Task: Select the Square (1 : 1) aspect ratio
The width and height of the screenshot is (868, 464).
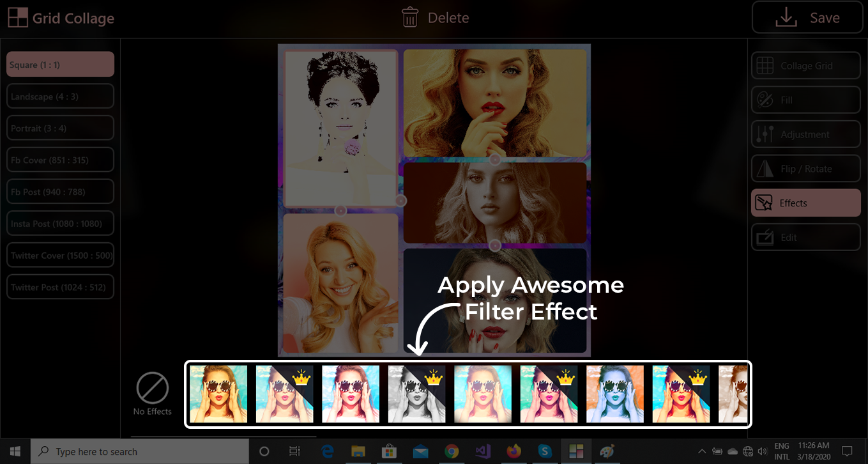Action: pyautogui.click(x=60, y=65)
